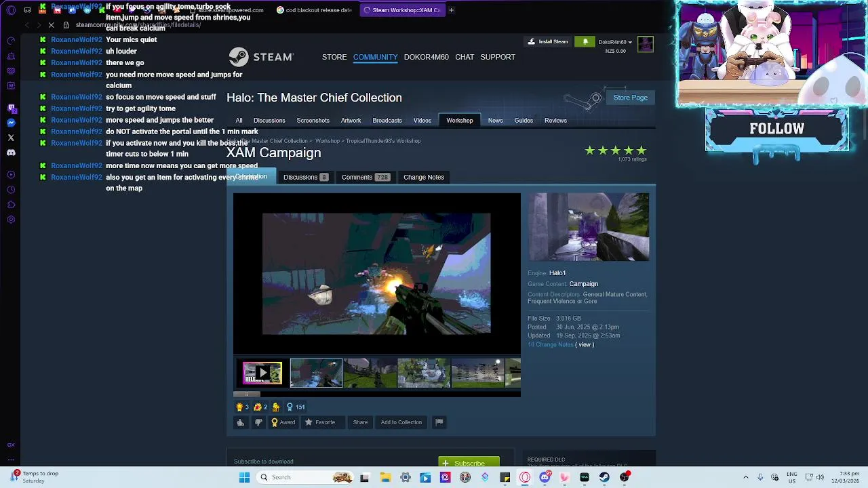Go to the Broadcasts hub tab
Viewport: 868px width, 488px height.
(x=387, y=121)
